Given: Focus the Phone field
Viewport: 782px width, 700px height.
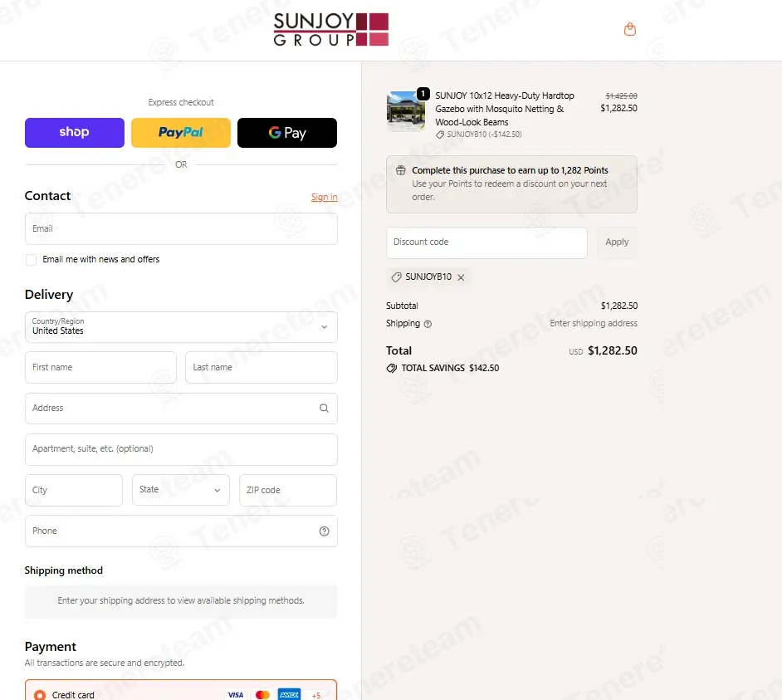Looking at the screenshot, I should (181, 531).
